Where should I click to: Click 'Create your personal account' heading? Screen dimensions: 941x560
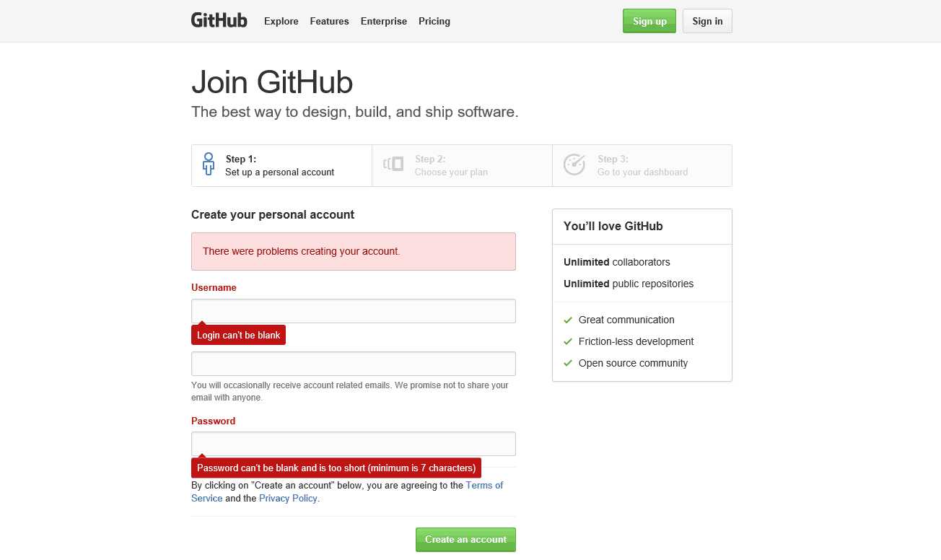[x=273, y=214]
